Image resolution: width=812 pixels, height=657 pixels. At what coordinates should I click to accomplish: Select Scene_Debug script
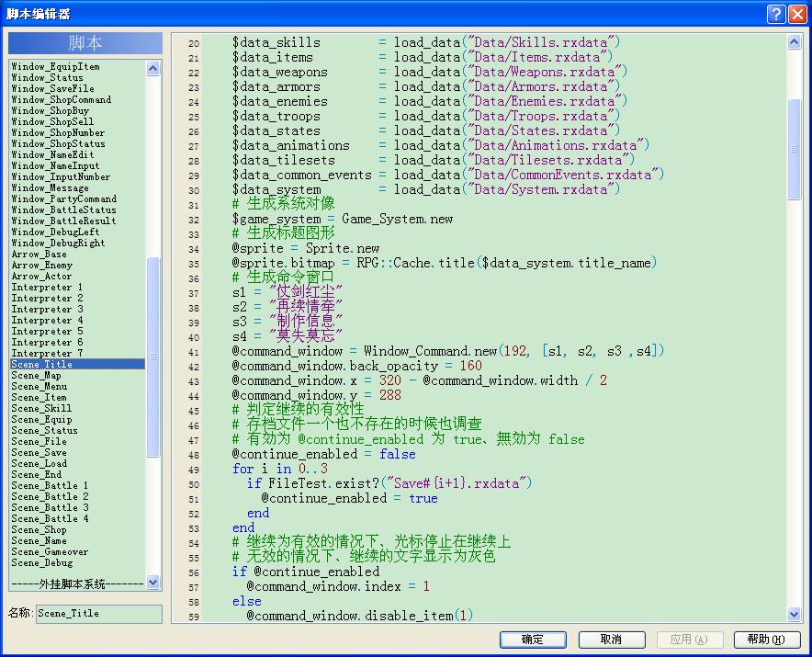42,562
